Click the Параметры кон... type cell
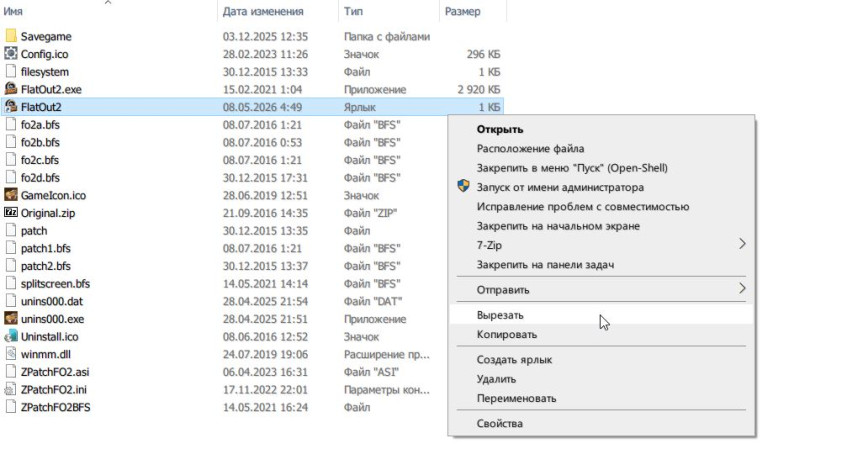The height and width of the screenshot is (449, 847). [x=387, y=390]
